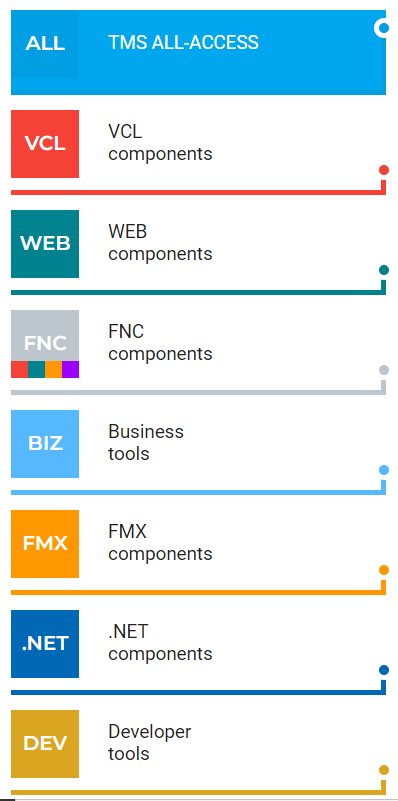Open Developer tools entry

150,742
